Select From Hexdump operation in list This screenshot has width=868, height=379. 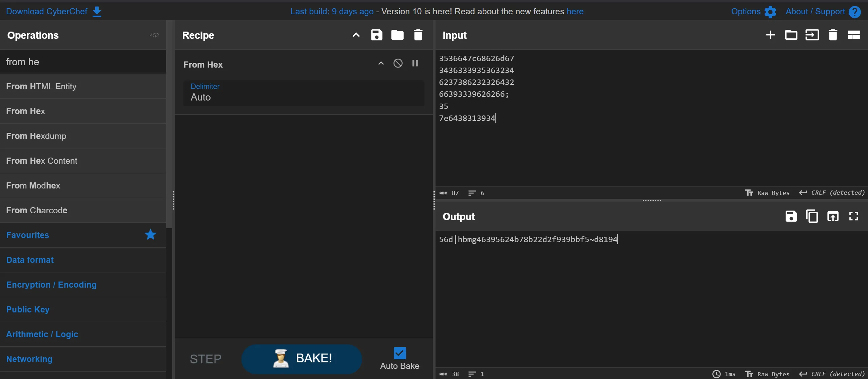click(36, 136)
